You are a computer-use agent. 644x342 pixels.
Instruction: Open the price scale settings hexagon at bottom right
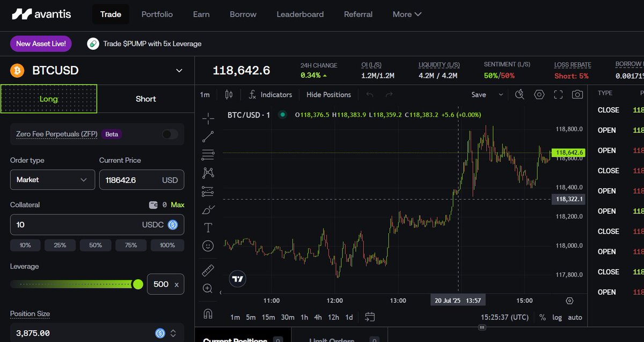(x=569, y=301)
